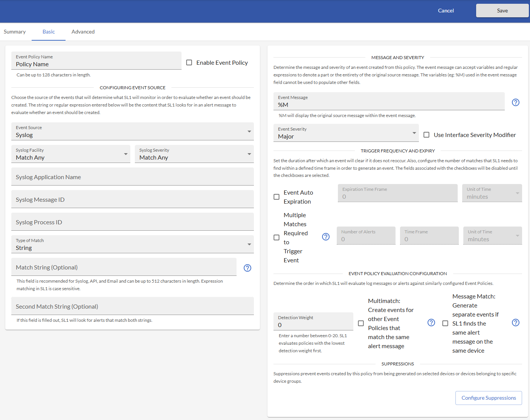Viewport: 530px width, 420px height.
Task: Toggle Event Auto Expiration checkbox
Action: click(276, 197)
